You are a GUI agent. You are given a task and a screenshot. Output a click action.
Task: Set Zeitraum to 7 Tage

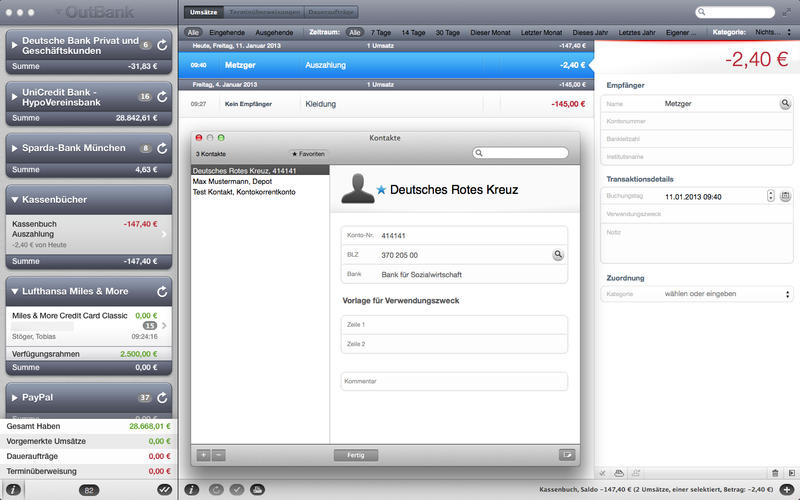(381, 32)
